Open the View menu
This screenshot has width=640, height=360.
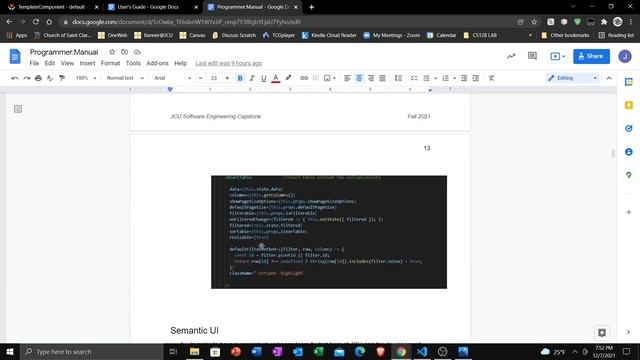point(67,63)
